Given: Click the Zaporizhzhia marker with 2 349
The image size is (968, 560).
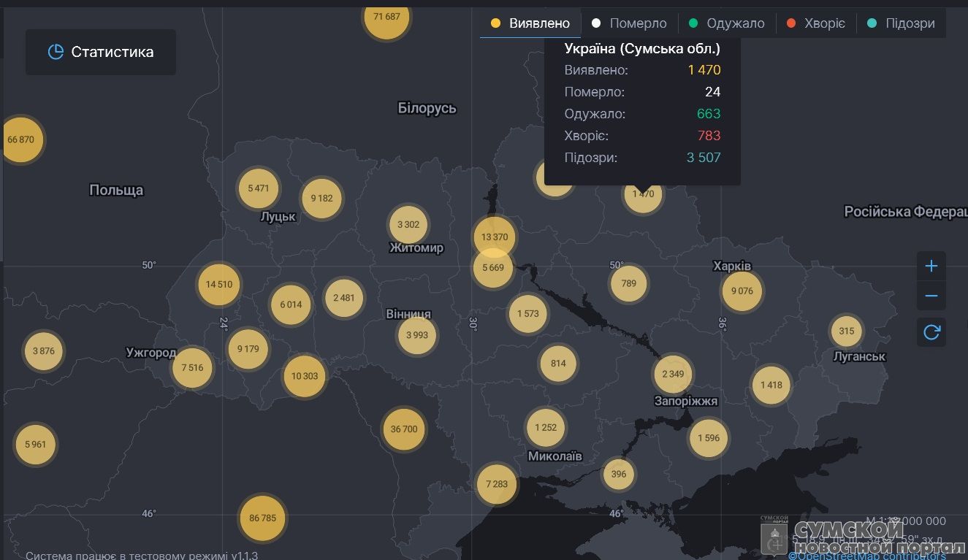Looking at the screenshot, I should [673, 374].
